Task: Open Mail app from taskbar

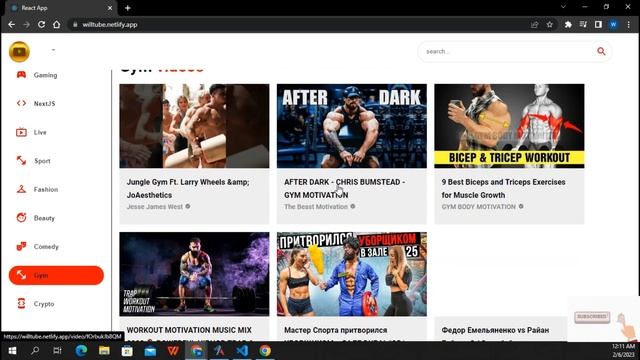Action: (x=150, y=351)
